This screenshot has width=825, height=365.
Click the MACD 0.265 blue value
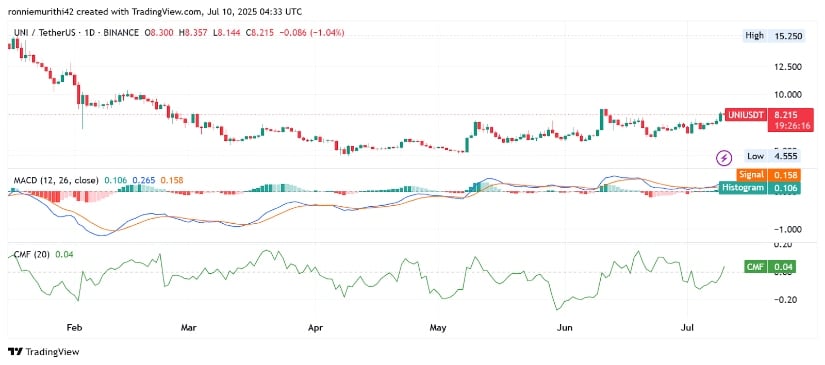coord(143,180)
